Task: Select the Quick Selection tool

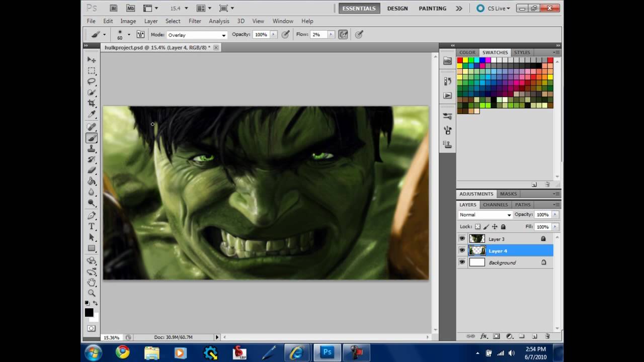Action: coord(92,93)
